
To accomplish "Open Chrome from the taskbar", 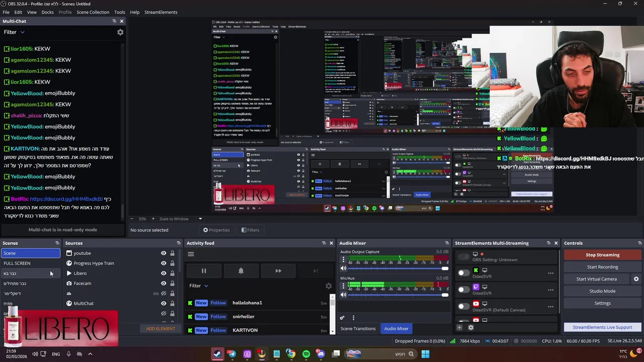I will 291,354.
